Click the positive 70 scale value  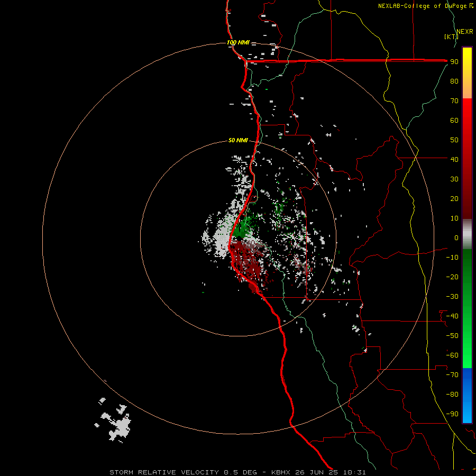(x=454, y=101)
